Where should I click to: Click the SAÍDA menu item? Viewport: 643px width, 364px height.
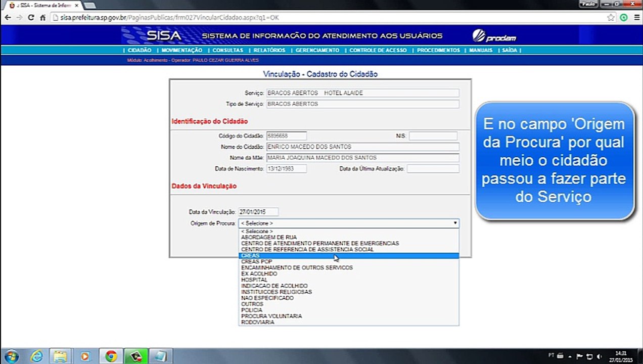(510, 51)
